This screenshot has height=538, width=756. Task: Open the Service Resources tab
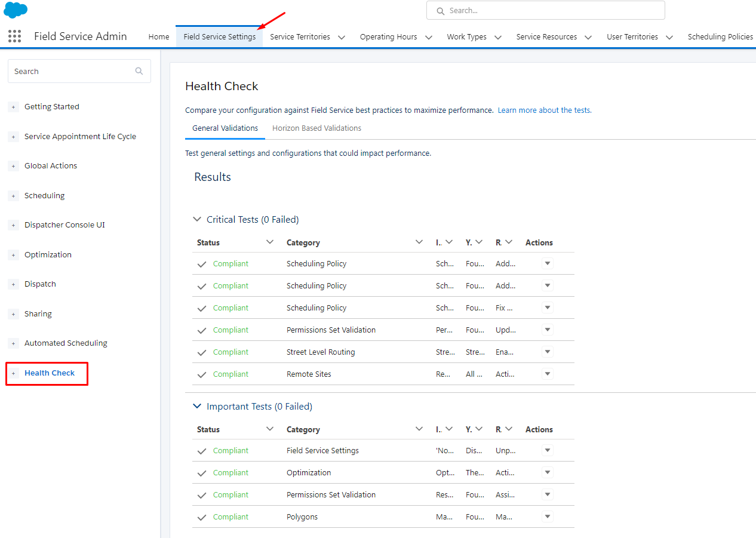click(x=546, y=36)
